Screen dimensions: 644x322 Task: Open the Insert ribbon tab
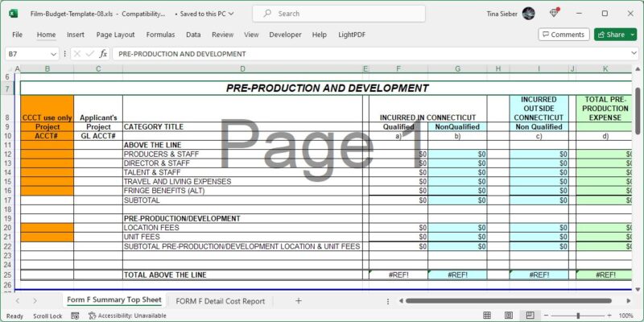click(x=76, y=35)
